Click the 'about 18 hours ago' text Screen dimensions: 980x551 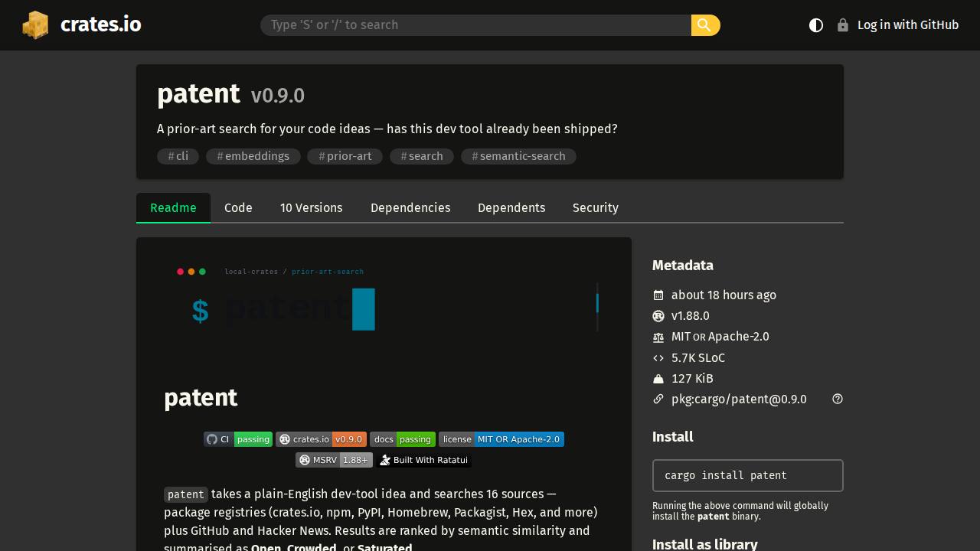coord(724,295)
